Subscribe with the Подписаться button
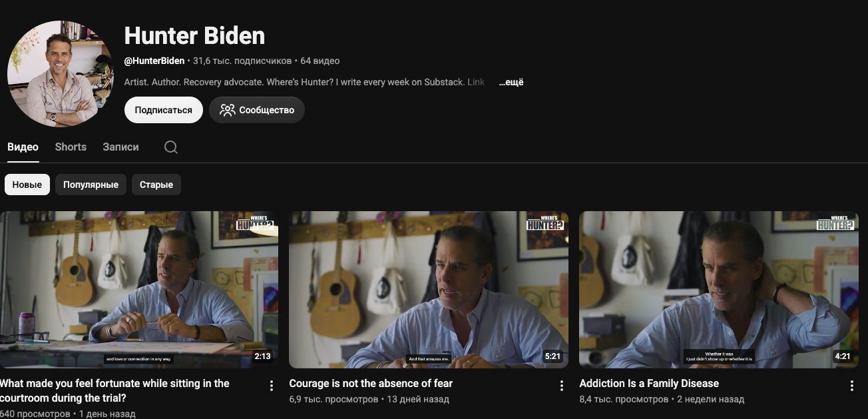Image resolution: width=868 pixels, height=419 pixels. point(164,110)
